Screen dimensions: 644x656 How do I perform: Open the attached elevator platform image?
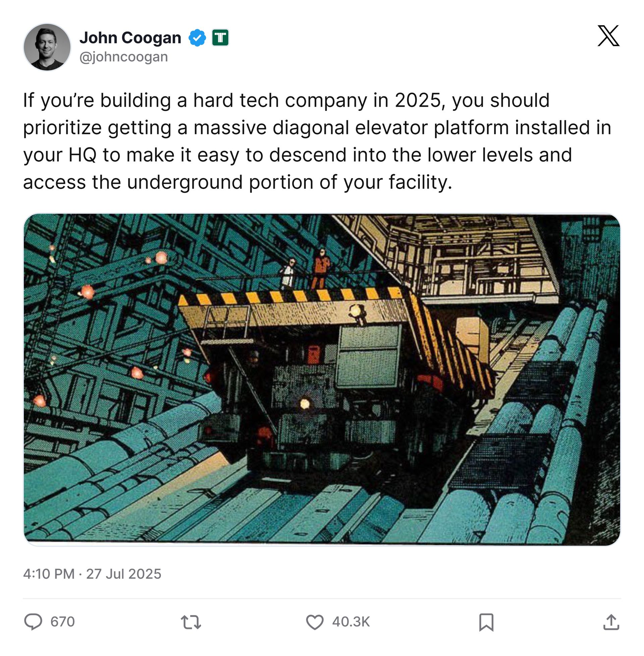[322, 379]
